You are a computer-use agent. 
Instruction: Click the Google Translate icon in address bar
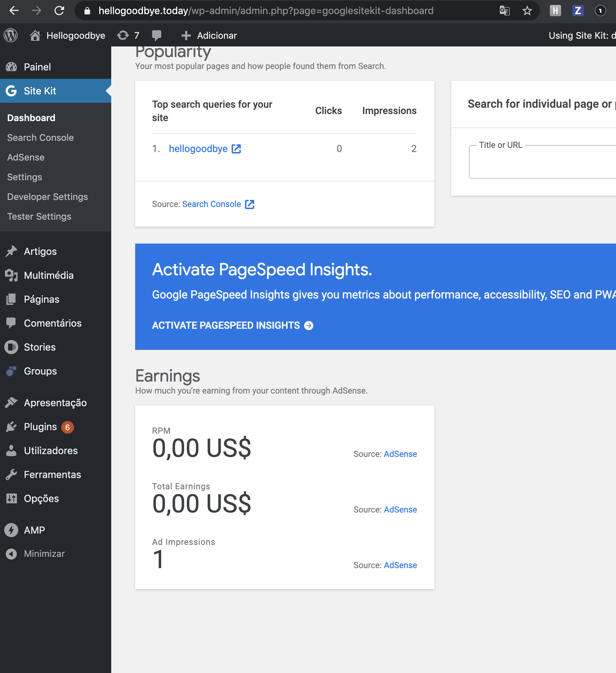pyautogui.click(x=504, y=11)
